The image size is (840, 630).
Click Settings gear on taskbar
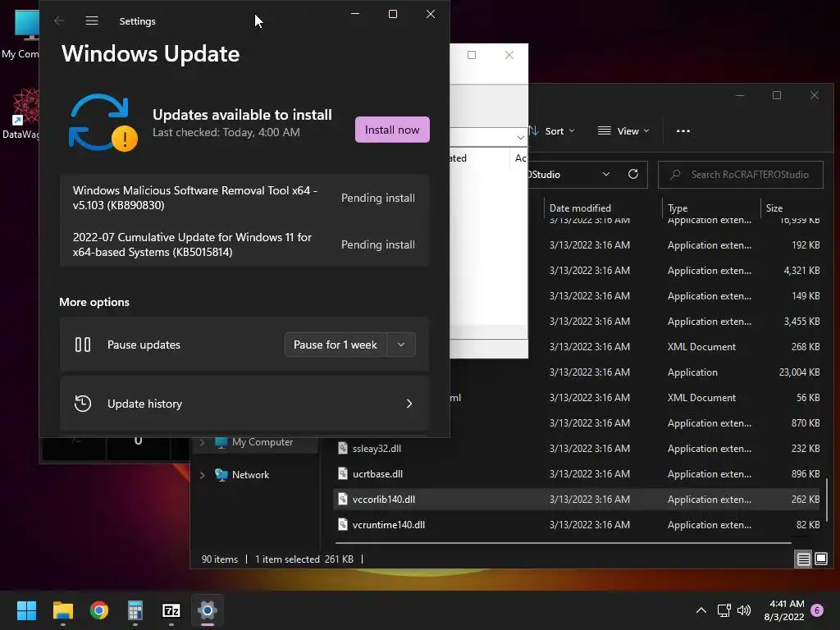pos(208,610)
